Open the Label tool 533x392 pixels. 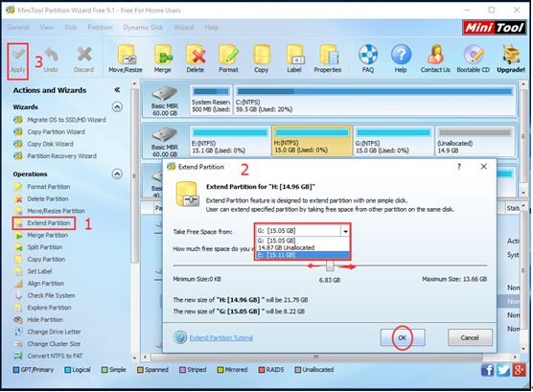(x=294, y=59)
